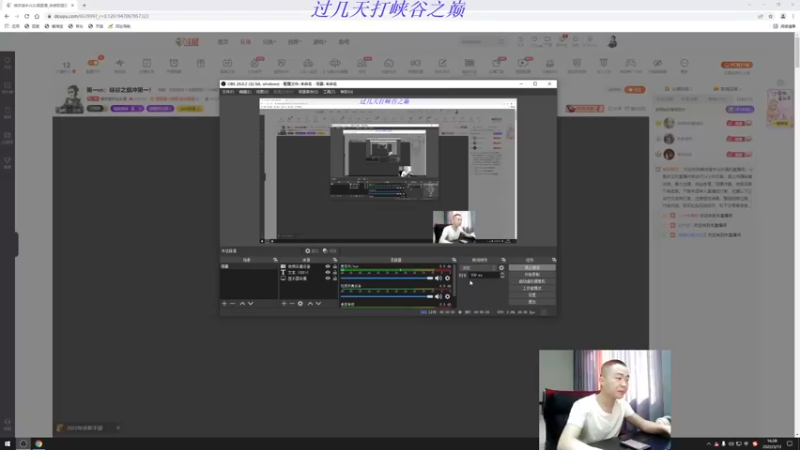
Task: Toggle the orange switch in Douyu toolbar
Action: click(x=93, y=63)
